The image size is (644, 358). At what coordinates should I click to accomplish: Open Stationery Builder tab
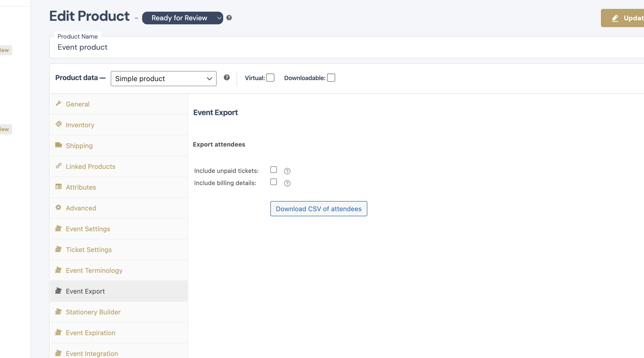click(119, 312)
